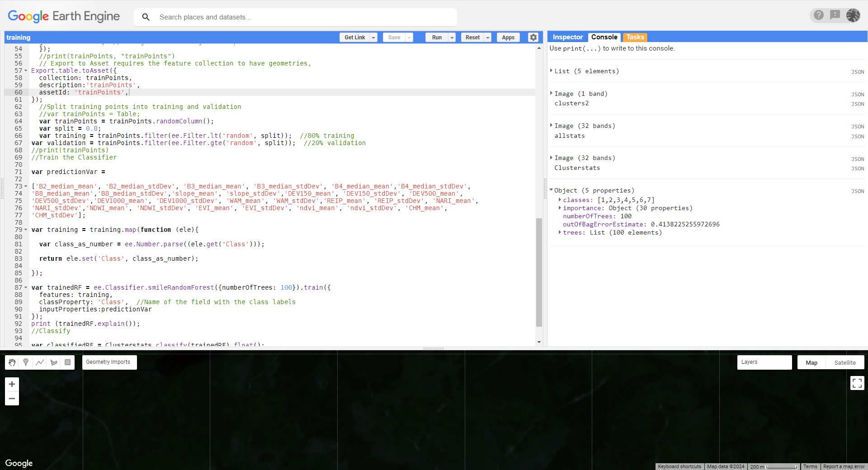Open the user account avatar
868x470 pixels.
point(853,15)
